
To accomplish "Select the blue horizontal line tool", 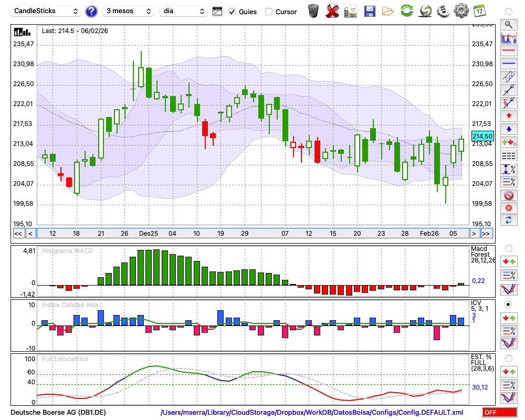I will click(x=508, y=64).
